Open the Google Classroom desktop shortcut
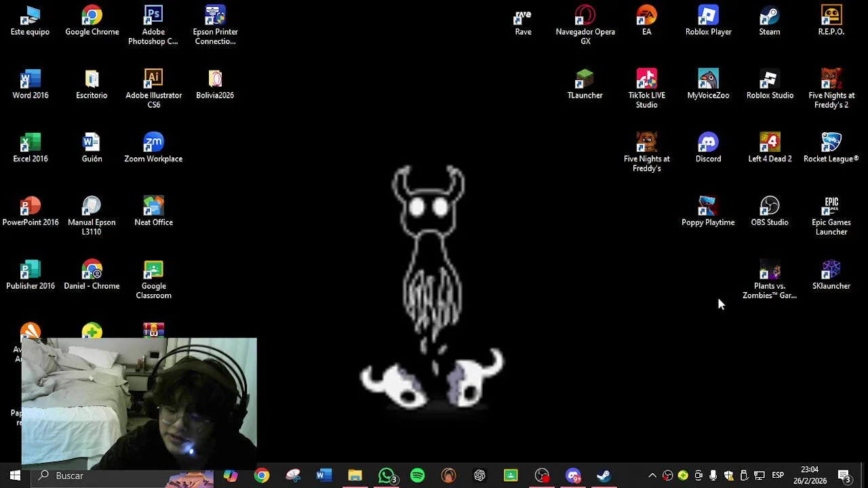This screenshot has width=868, height=488. 153,281
